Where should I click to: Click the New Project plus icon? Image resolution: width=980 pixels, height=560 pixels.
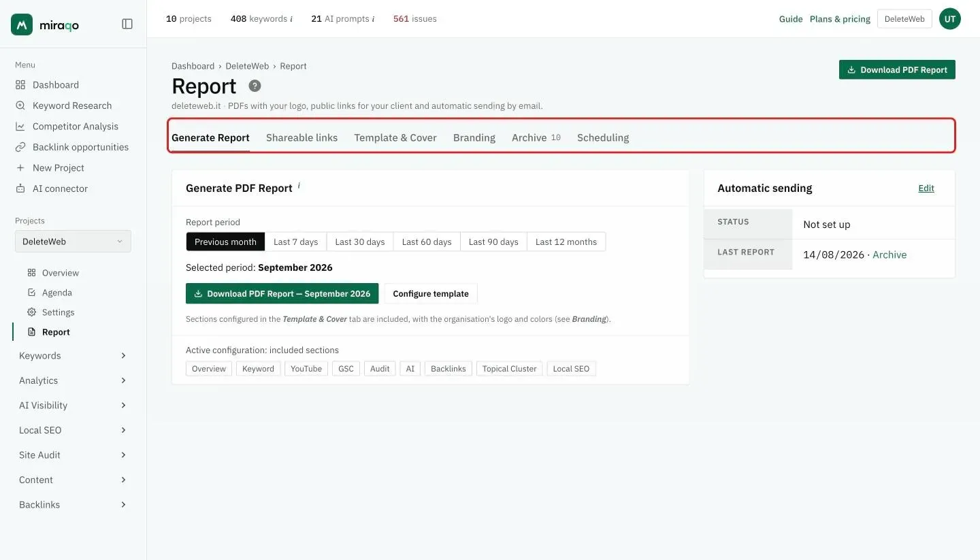[x=20, y=168]
